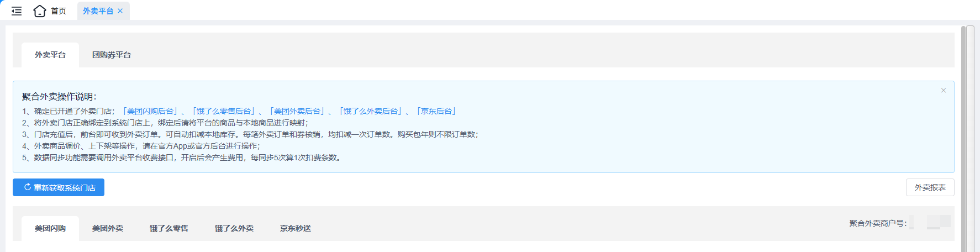Open the 京东后台 link
The image size is (980, 252).
tap(436, 111)
